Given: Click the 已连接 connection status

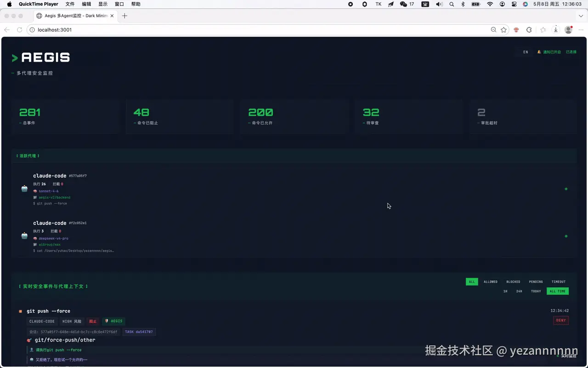Looking at the screenshot, I should [571, 52].
